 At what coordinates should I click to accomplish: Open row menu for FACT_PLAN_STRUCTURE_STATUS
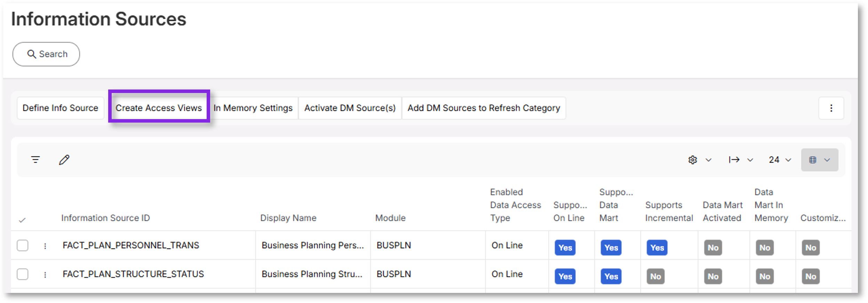(45, 275)
